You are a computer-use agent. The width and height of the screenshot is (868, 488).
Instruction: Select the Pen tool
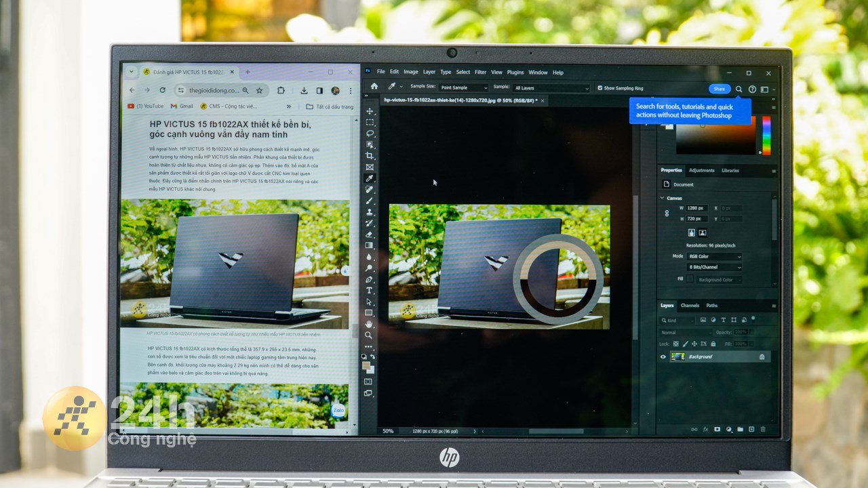(370, 279)
